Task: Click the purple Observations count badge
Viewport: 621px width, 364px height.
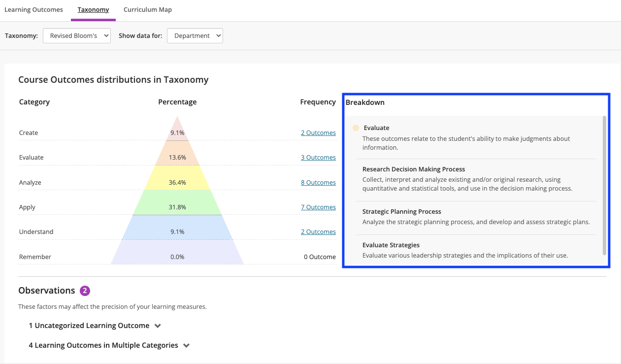Action: tap(85, 291)
